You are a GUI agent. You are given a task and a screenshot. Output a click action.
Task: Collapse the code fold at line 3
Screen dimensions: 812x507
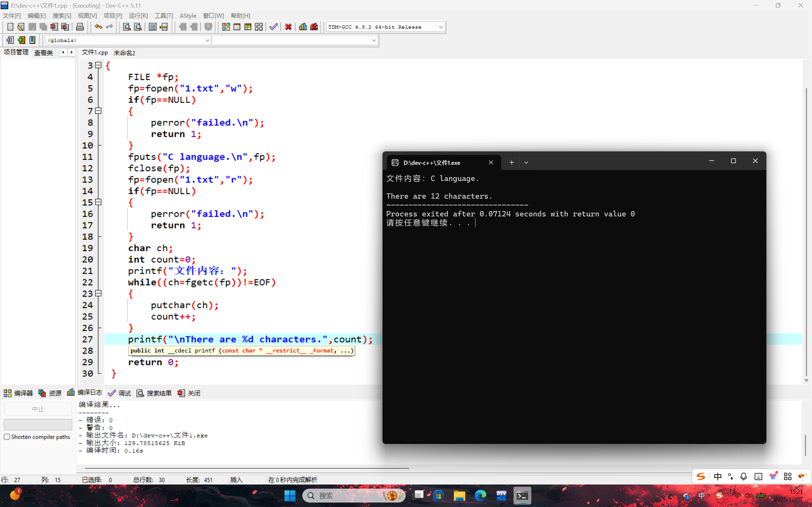point(98,65)
